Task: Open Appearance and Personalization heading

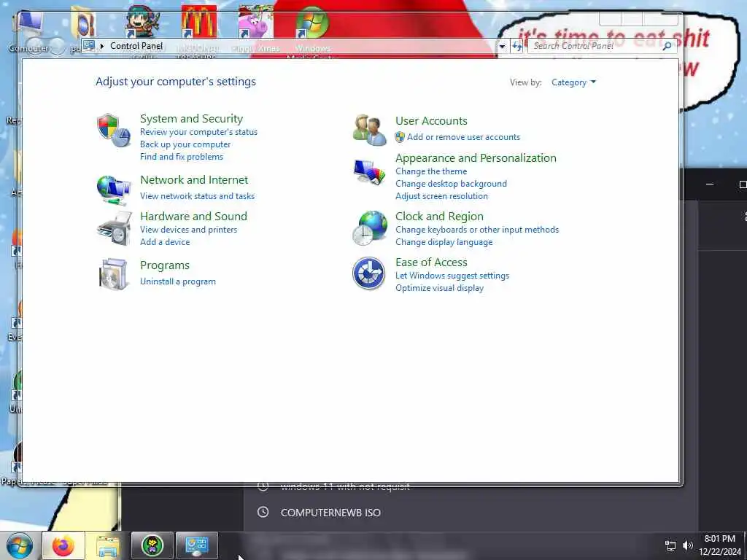Action: click(x=476, y=158)
